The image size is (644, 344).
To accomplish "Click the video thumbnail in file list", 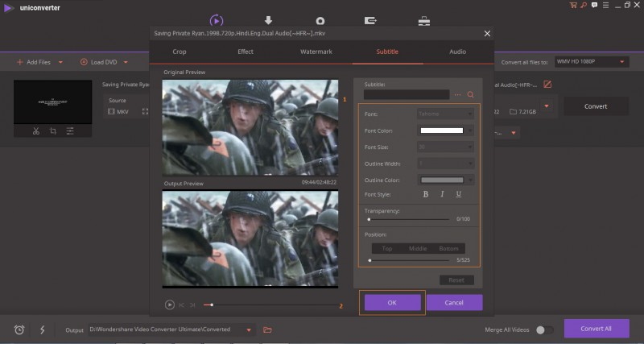I will (x=53, y=102).
